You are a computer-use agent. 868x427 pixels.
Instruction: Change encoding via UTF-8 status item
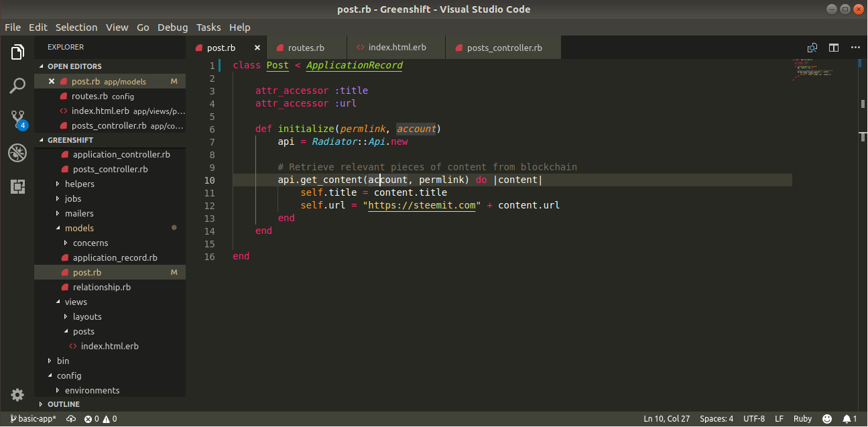click(x=754, y=418)
